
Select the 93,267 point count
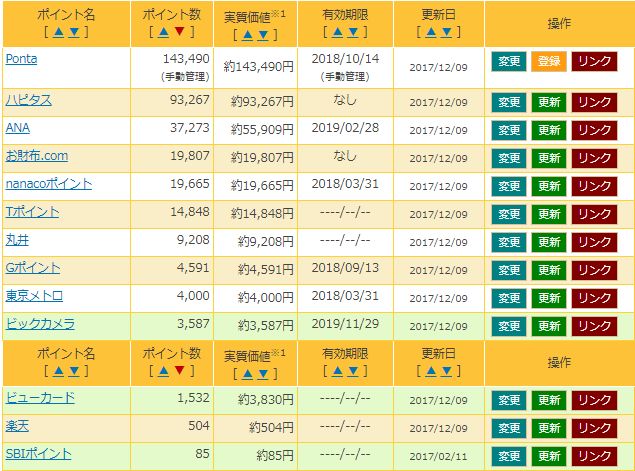(190, 100)
